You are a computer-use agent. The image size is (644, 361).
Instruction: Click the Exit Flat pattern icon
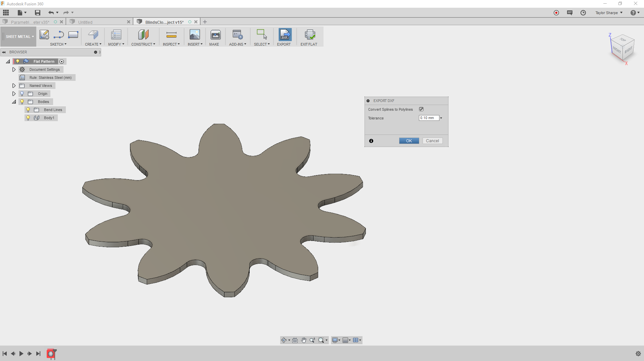[x=309, y=35]
